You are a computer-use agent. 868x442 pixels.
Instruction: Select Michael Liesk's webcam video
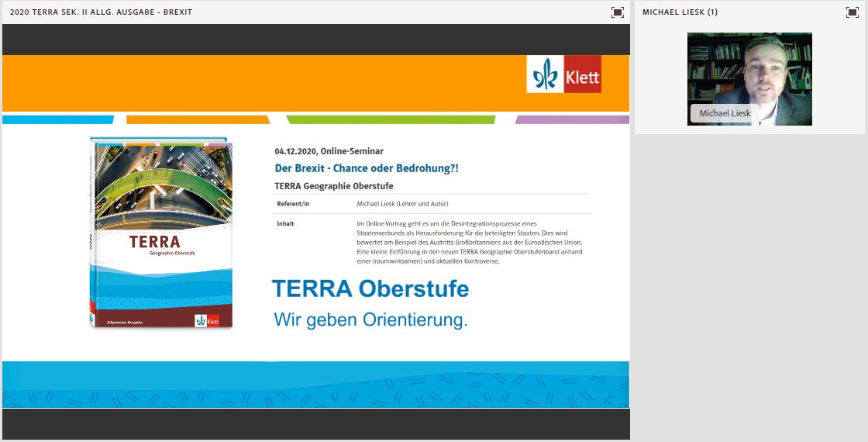pyautogui.click(x=749, y=79)
